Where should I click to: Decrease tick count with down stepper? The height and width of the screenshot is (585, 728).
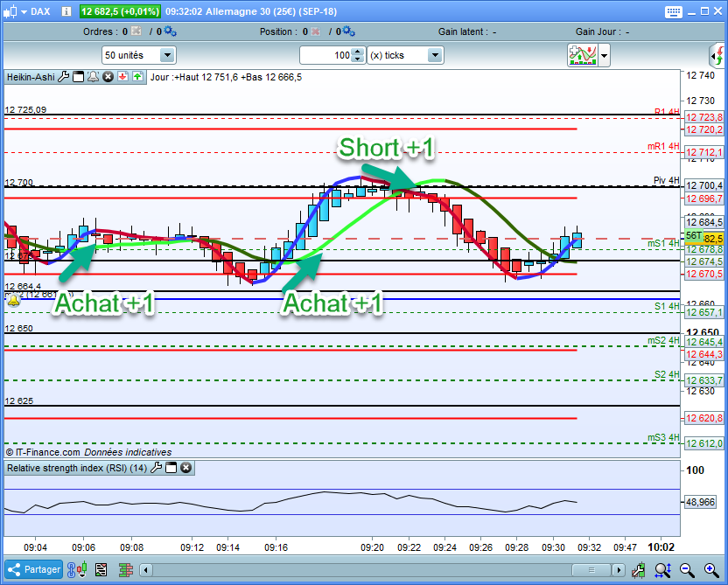pyautogui.click(x=358, y=59)
